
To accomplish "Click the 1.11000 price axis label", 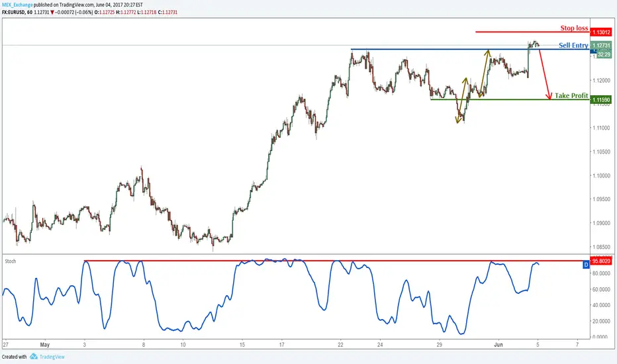I will pyautogui.click(x=602, y=128).
